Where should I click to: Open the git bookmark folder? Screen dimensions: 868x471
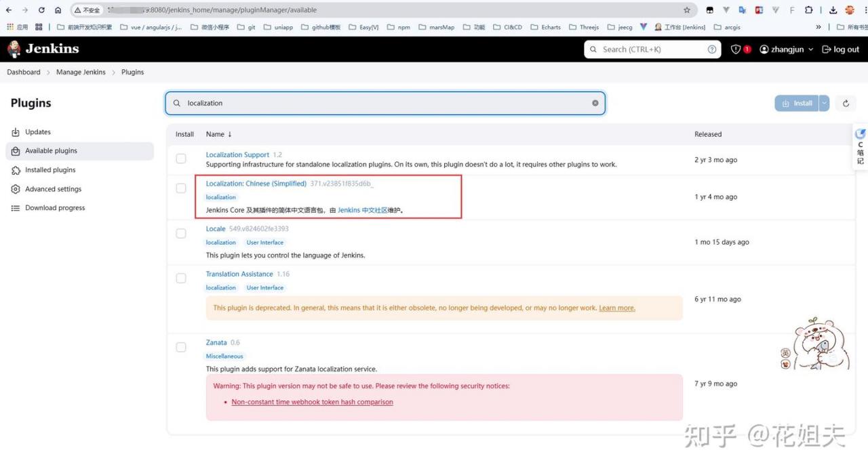click(x=246, y=27)
